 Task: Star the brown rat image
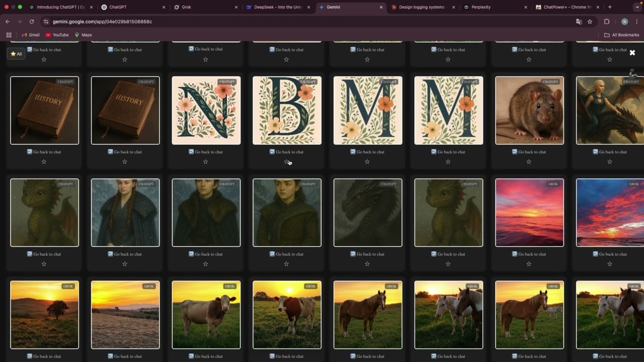[529, 161]
